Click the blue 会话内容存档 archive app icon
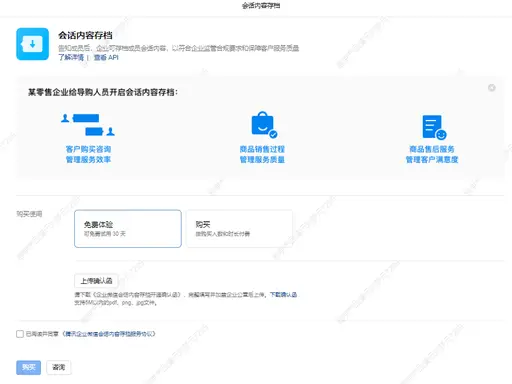 pos(32,44)
